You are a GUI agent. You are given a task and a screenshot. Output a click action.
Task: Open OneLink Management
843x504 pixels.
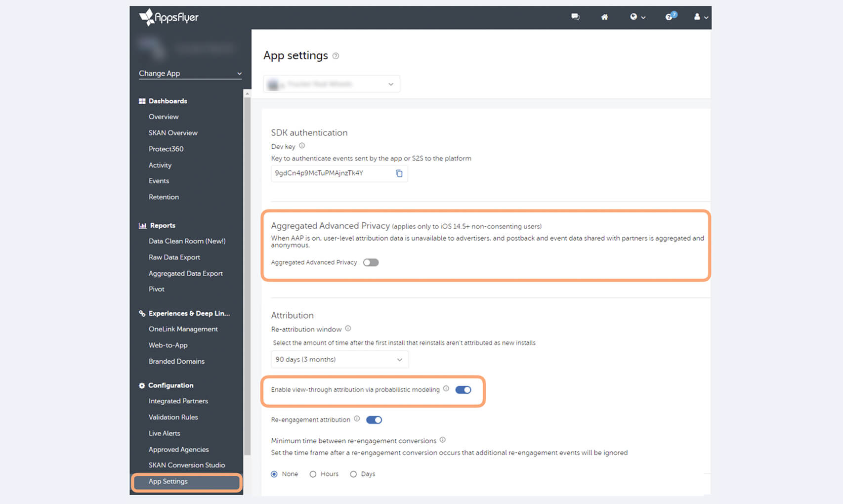tap(183, 329)
